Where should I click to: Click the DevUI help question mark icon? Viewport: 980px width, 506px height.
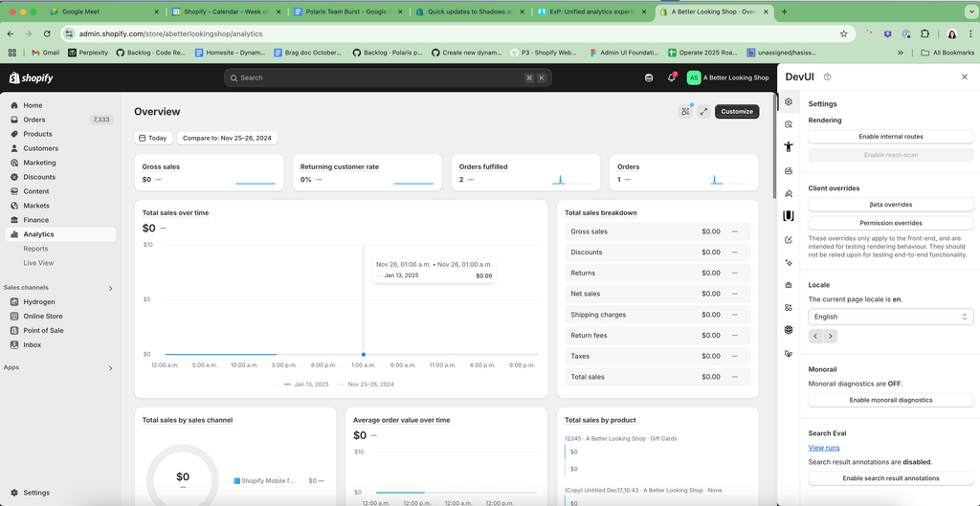coord(827,77)
